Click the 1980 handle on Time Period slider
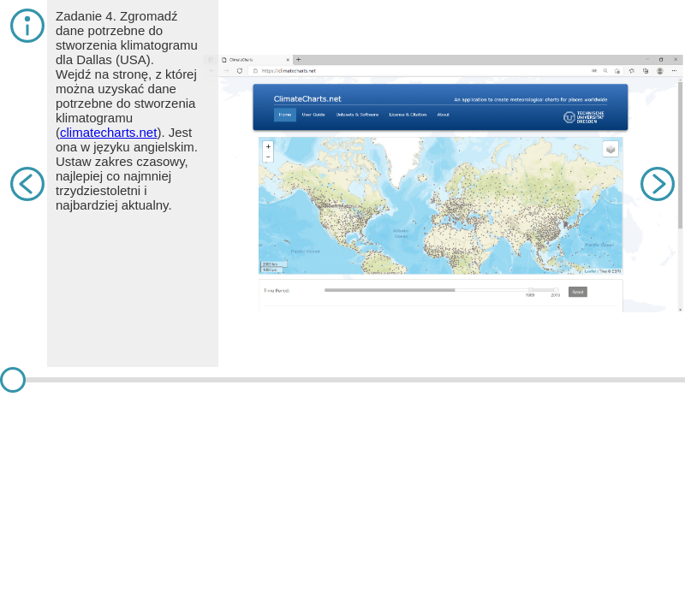Image resolution: width=685 pixels, height=616 pixels. [531, 290]
